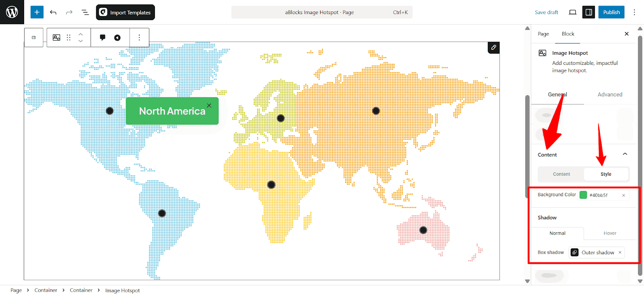Select the Asia hotspot dot
Viewport: 644px width, 295px height.
point(376,111)
